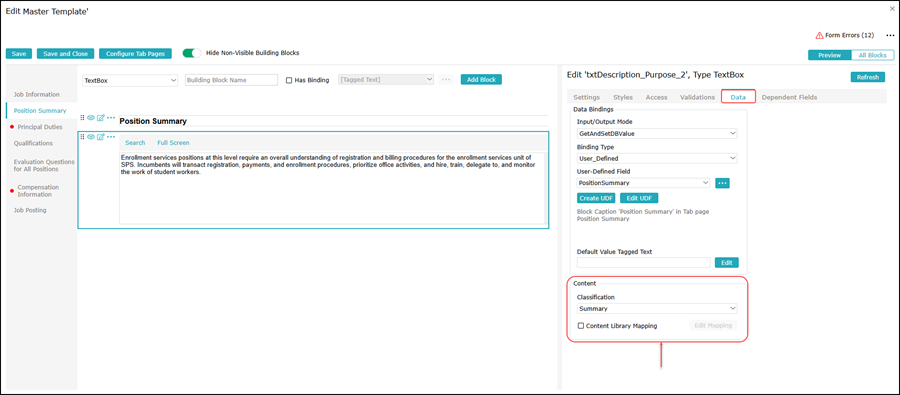The image size is (900, 395).
Task: Enable Content Library Mapping checkbox
Action: pos(581,326)
